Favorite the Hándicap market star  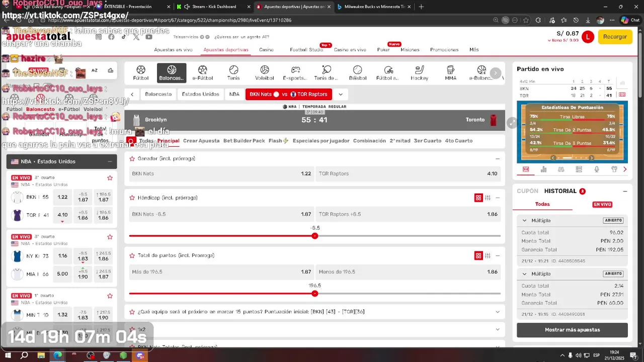pyautogui.click(x=132, y=198)
